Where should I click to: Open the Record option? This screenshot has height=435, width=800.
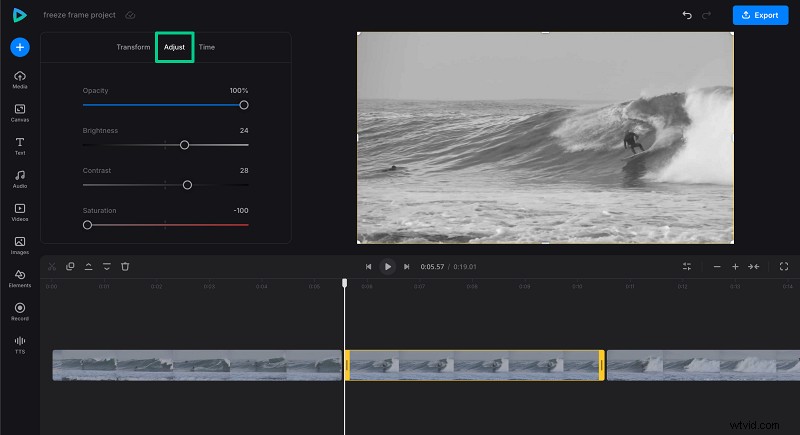[x=20, y=310]
